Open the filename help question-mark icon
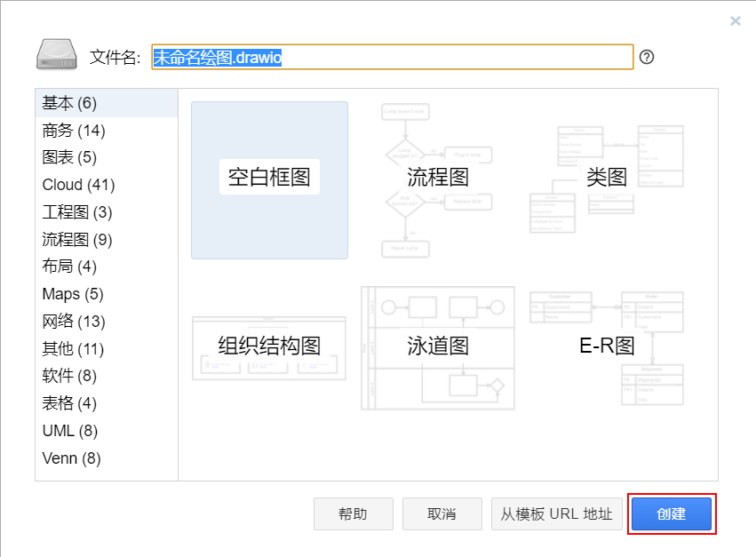The height and width of the screenshot is (557, 756). point(646,57)
